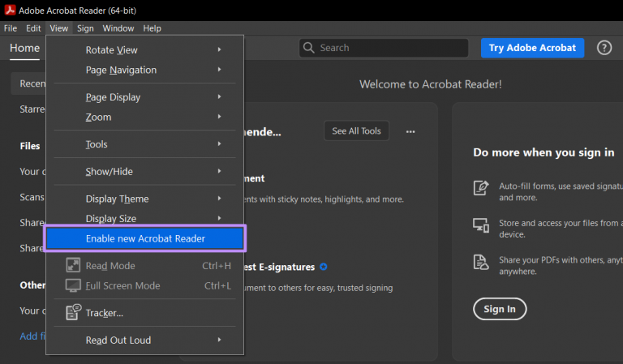Viewport: 623px width, 364px height.
Task: Select Recent in the left sidebar
Action: point(28,84)
